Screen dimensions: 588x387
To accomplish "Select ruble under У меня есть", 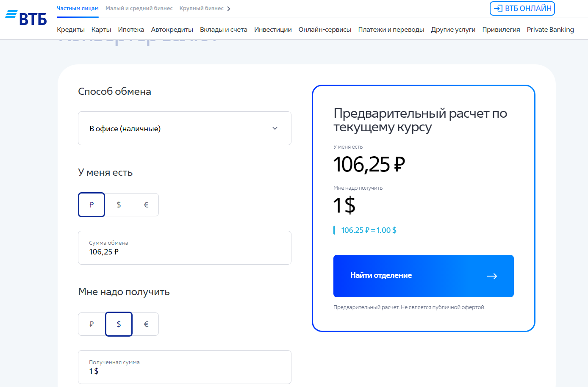I will tap(92, 205).
